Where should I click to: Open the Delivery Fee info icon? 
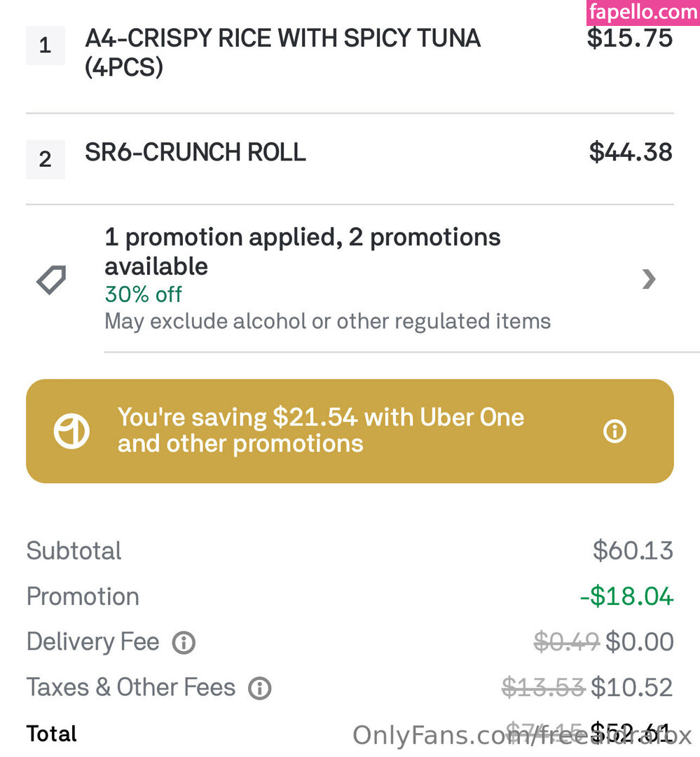[184, 642]
